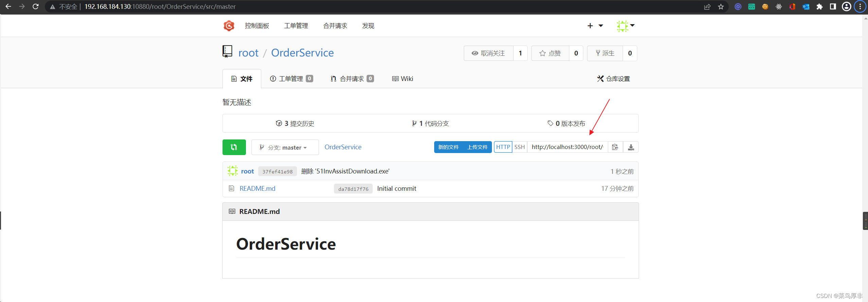
Task: Open OrderService repository title link
Action: (x=302, y=53)
